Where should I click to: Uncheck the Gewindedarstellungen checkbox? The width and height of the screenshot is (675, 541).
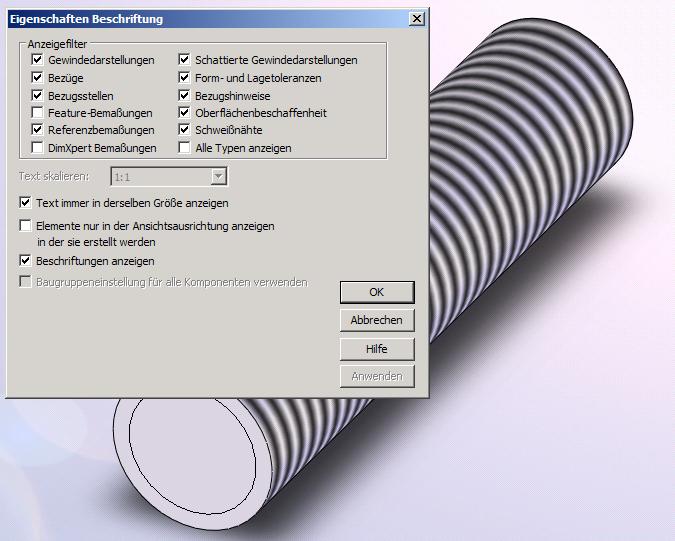(37, 59)
